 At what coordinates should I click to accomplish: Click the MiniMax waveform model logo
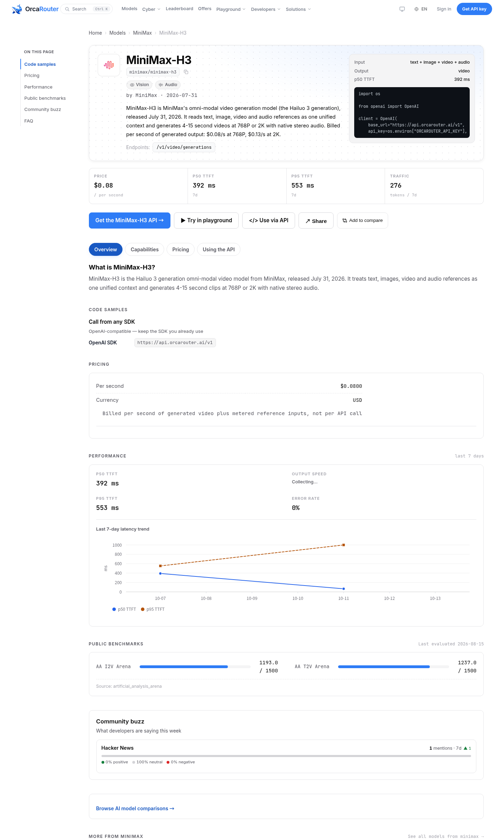[109, 65]
